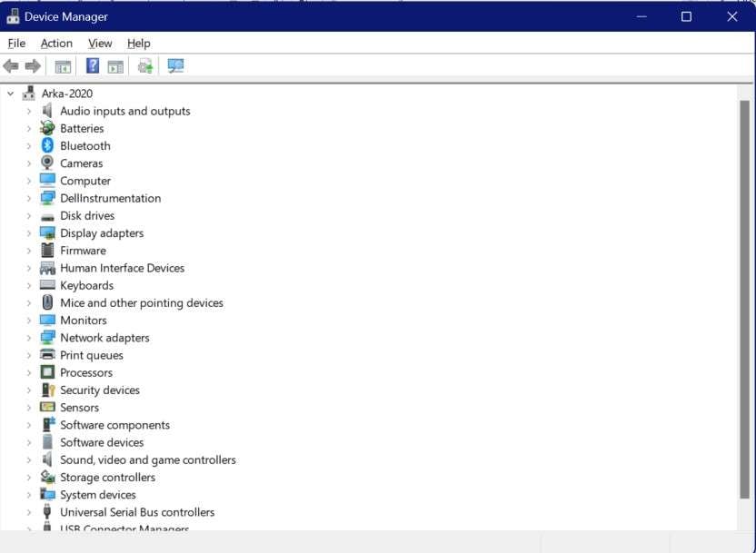Click the Security devices key icon
The width and height of the screenshot is (756, 553).
(48, 390)
